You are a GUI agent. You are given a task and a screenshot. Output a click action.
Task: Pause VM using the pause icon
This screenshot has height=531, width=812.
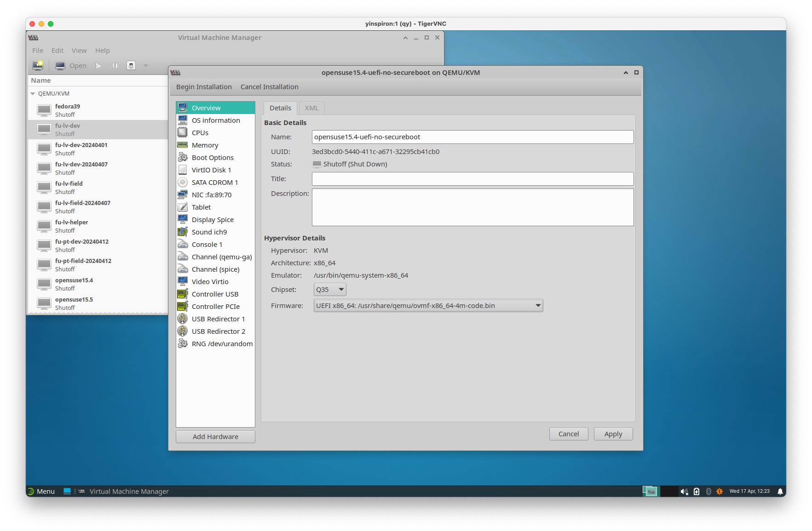[x=115, y=66]
